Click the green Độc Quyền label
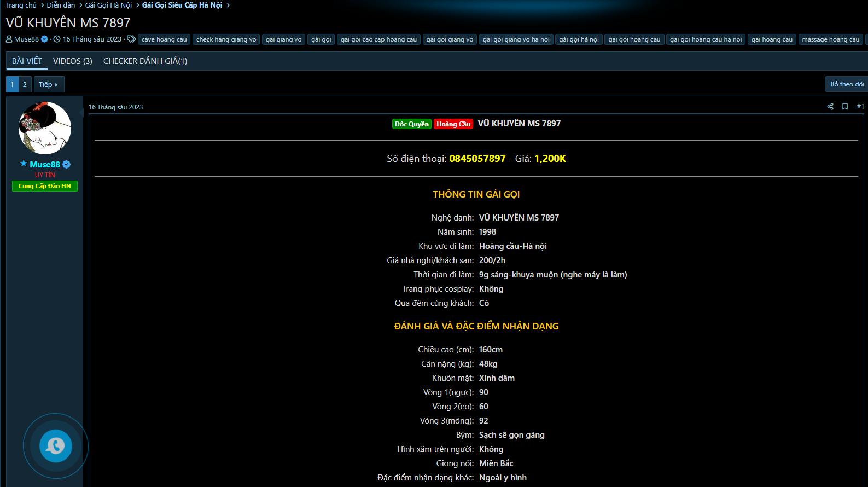 click(x=411, y=124)
